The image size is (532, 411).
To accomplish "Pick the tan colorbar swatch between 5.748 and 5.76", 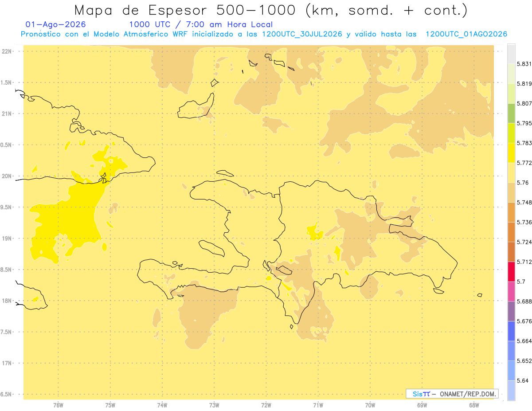I will point(511,192).
